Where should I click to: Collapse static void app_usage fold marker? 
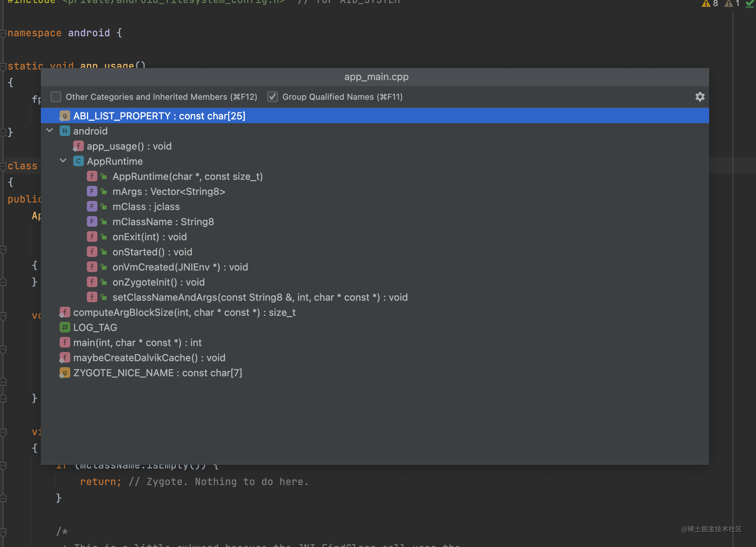click(x=3, y=66)
